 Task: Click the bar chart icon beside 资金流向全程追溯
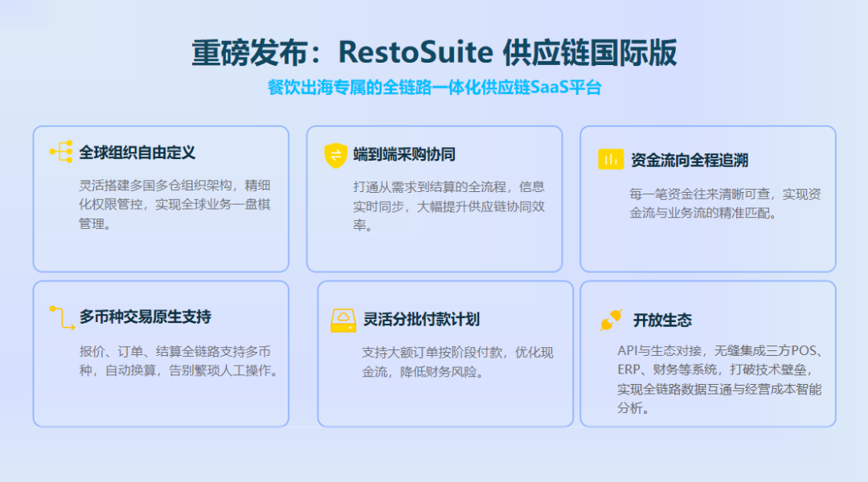611,159
